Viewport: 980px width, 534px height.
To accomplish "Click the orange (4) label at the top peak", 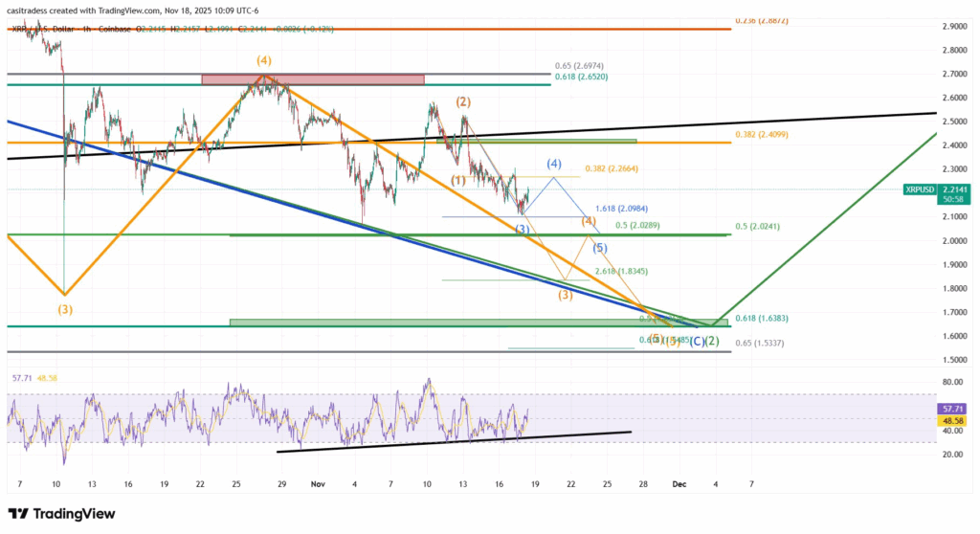I will click(x=265, y=60).
